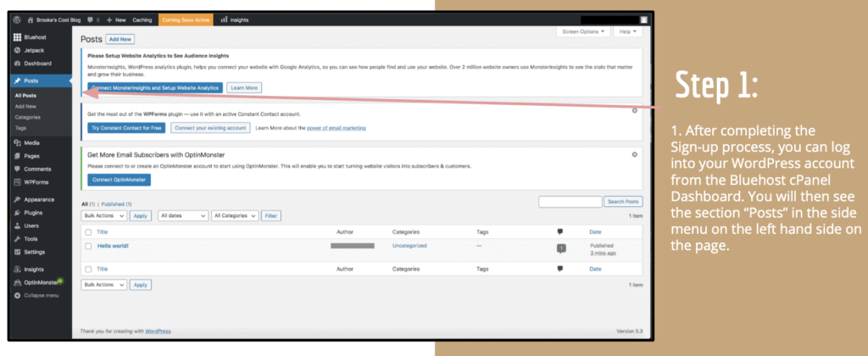
Task: Click the WordPress logo in admin bar
Action: [18, 19]
